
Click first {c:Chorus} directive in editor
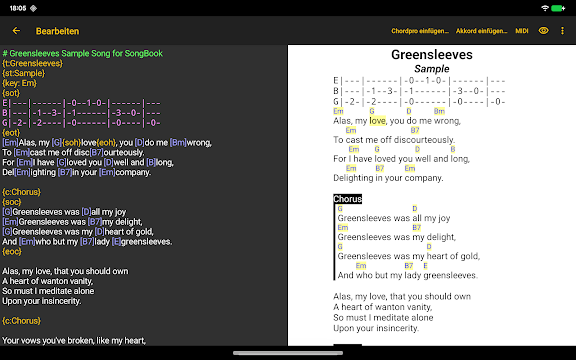coord(21,192)
